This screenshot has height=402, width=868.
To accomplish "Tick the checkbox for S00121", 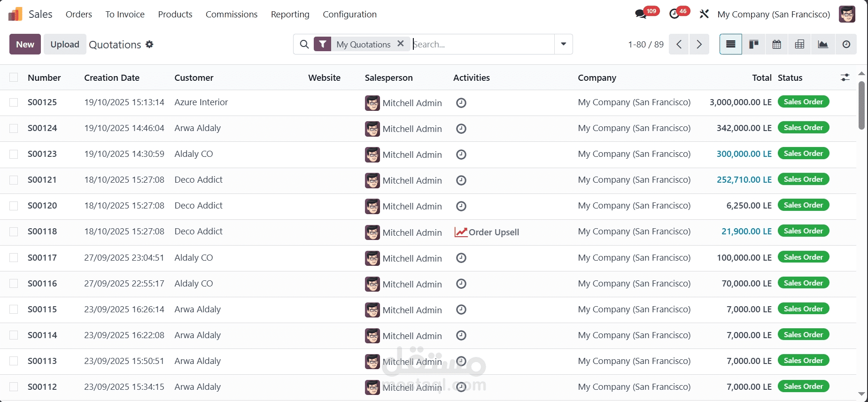I will [x=14, y=180].
